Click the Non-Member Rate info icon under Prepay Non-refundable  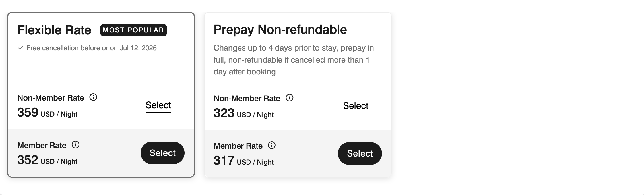point(290,97)
